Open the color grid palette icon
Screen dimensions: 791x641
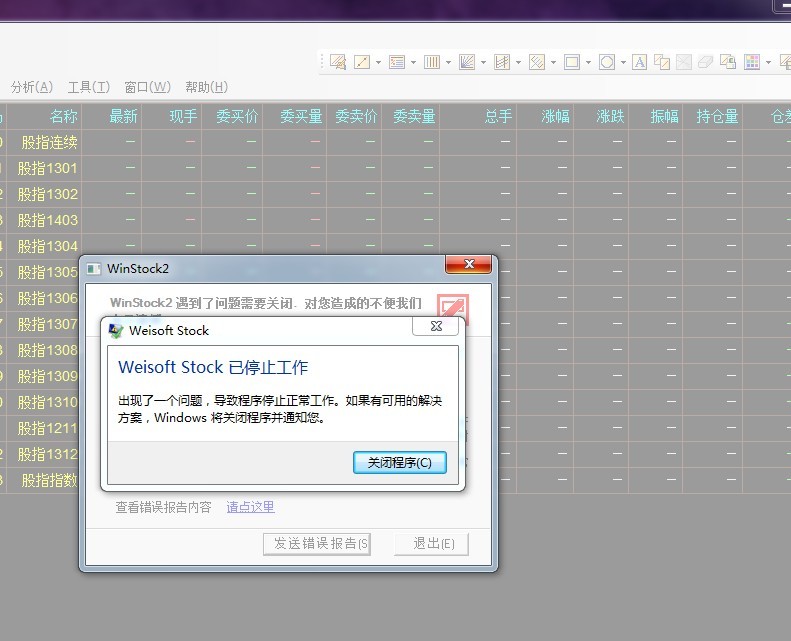pos(752,62)
